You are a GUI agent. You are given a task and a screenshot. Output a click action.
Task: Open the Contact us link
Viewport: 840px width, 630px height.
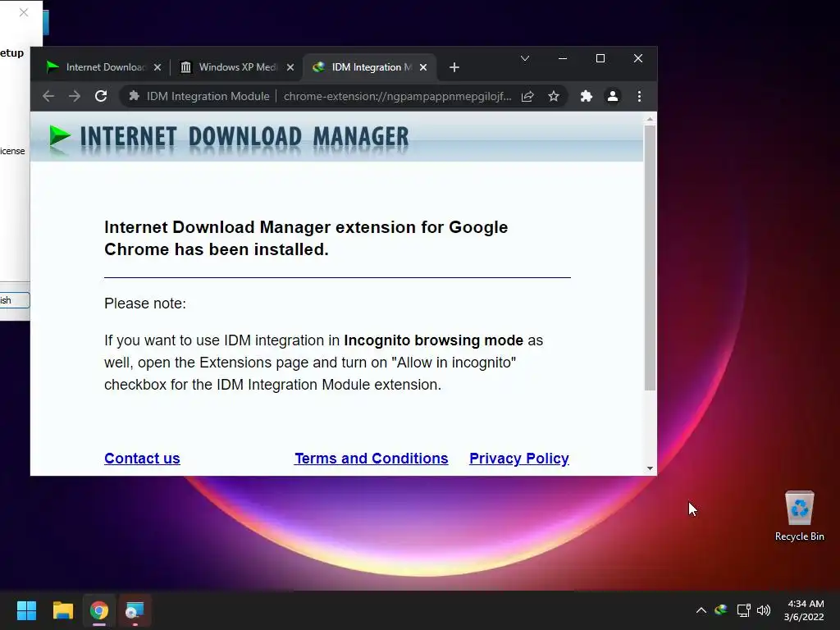(142, 459)
